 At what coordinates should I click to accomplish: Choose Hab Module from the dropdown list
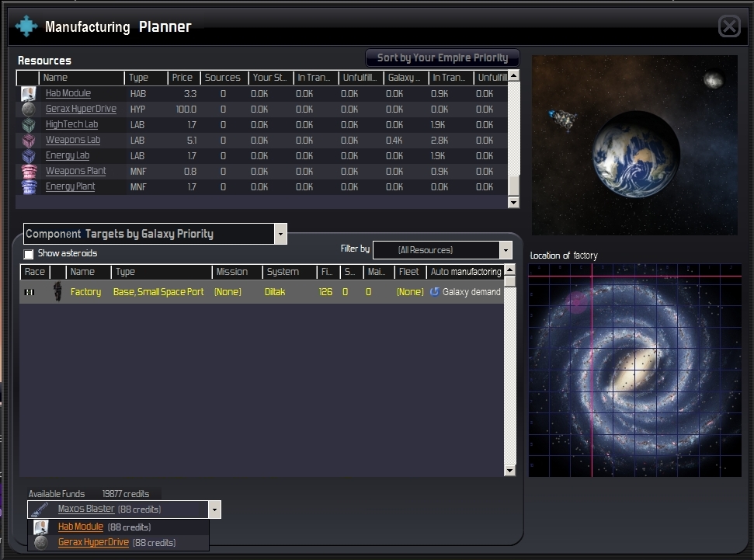point(80,527)
